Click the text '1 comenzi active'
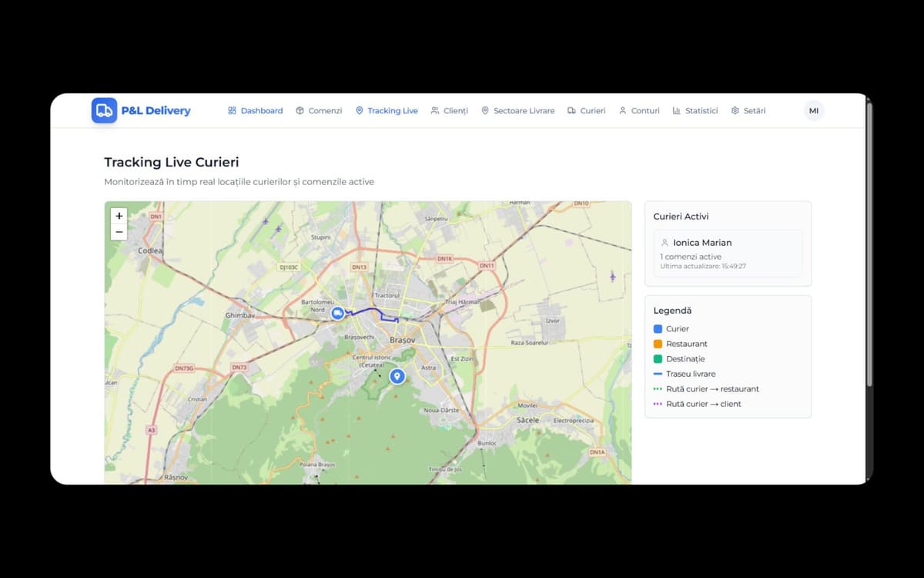Screen dimensions: 924x578 point(691,257)
